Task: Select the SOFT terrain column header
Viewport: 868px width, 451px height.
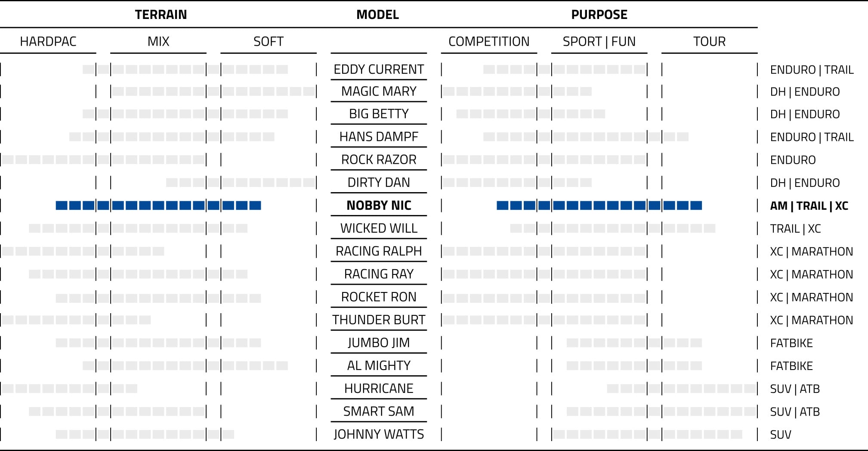Action: 269,41
